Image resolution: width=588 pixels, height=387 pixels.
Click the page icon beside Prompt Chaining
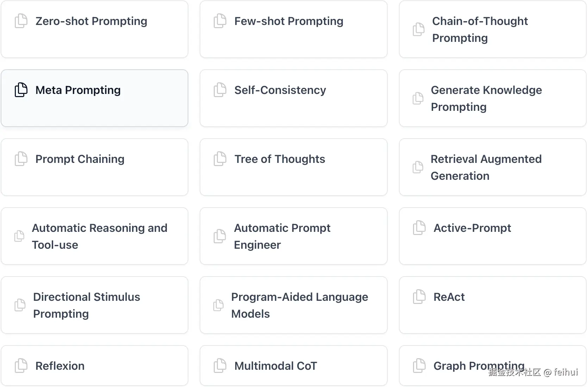point(21,159)
